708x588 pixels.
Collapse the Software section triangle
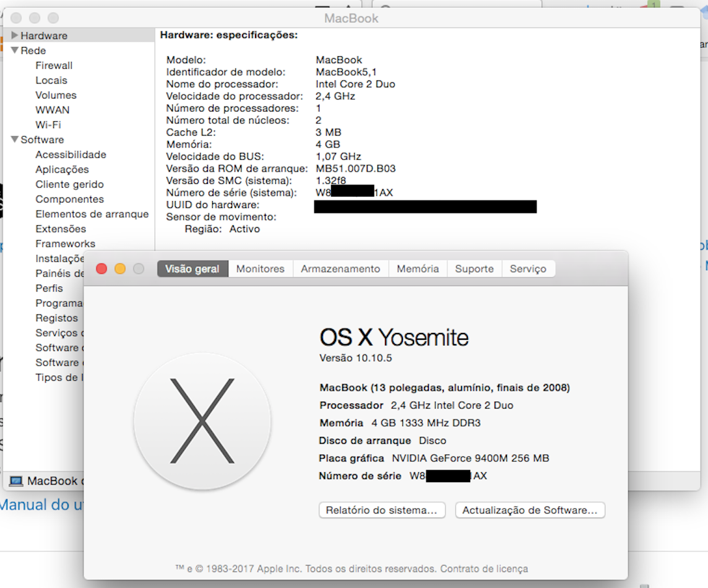[x=14, y=139]
